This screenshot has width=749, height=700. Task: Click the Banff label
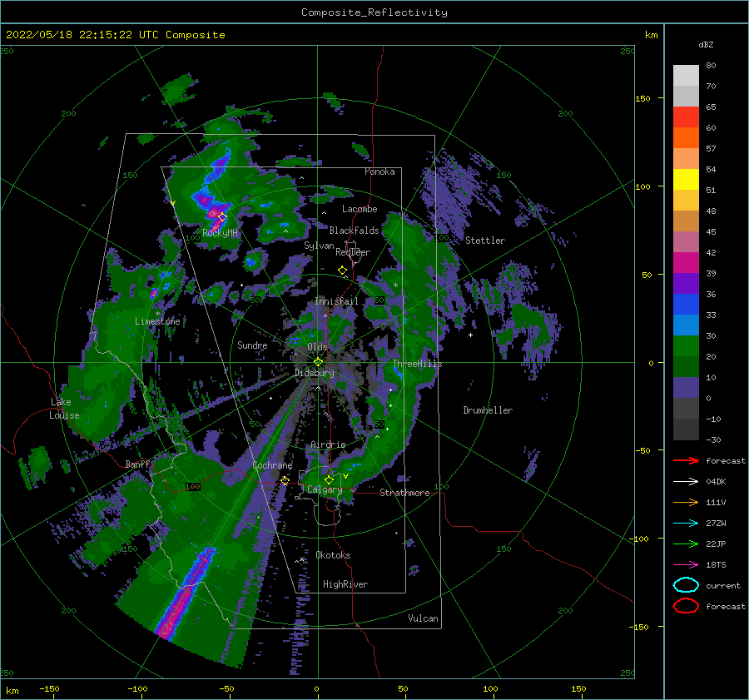[137, 464]
